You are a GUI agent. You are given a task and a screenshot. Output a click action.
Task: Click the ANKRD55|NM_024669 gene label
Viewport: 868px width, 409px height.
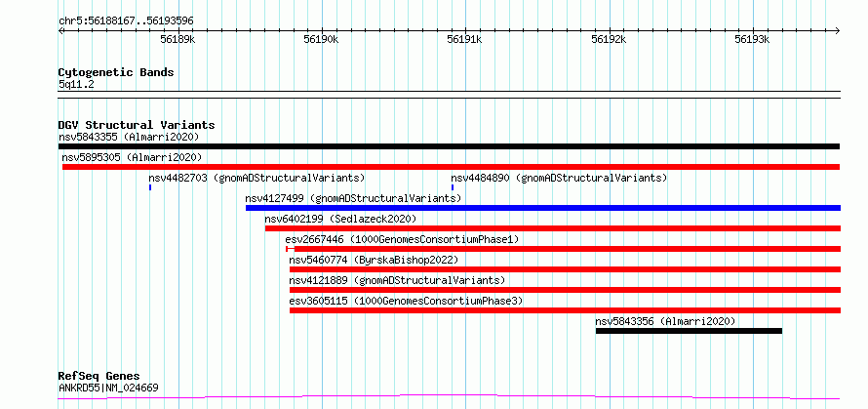pos(108,388)
